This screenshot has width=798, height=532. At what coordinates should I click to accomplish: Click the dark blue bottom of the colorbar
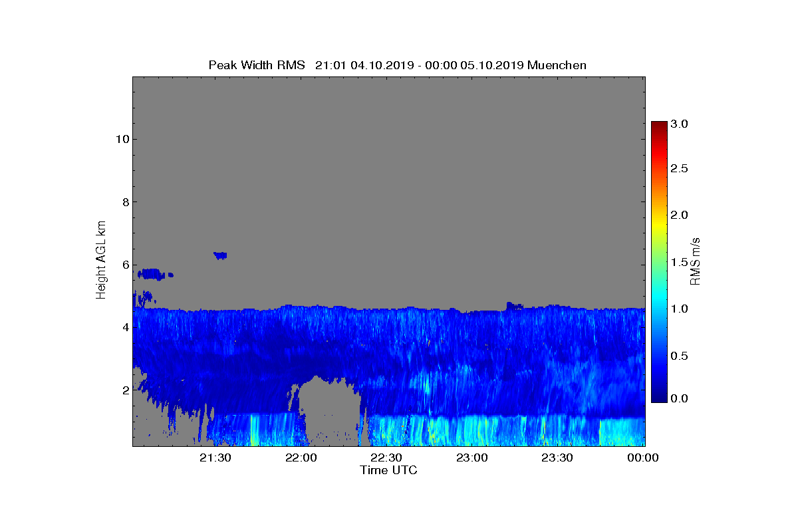click(x=658, y=396)
